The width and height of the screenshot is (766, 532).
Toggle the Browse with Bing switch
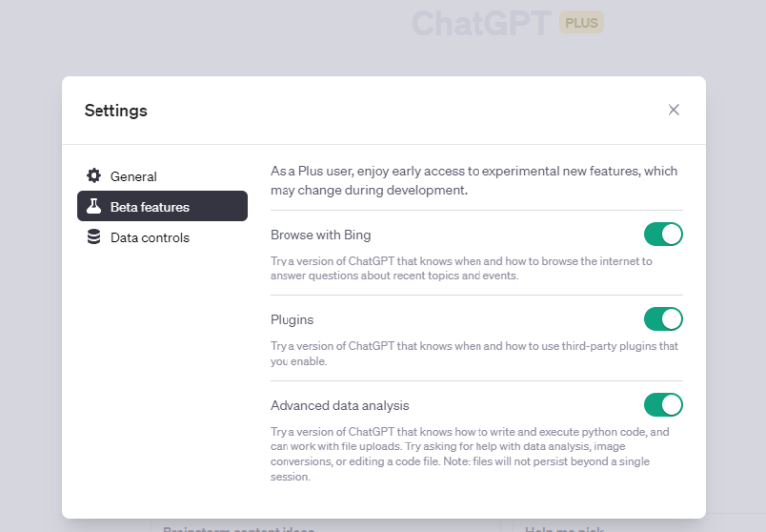tap(663, 234)
